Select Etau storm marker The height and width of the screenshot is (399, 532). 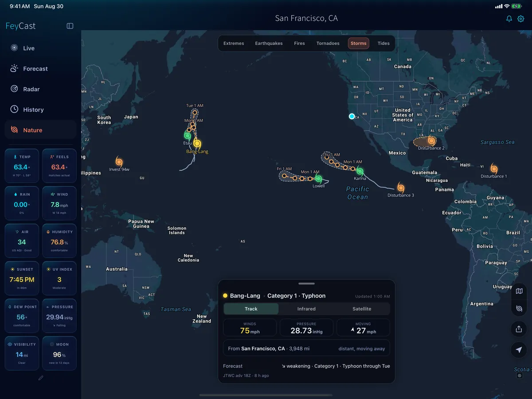[188, 135]
